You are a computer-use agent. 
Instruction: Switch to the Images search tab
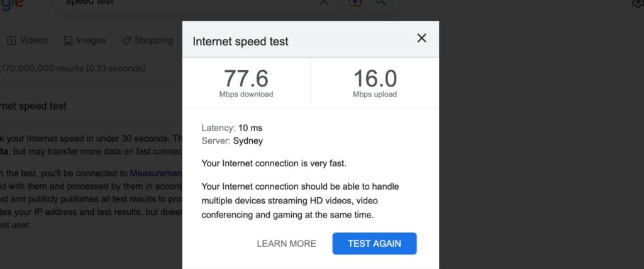91,40
